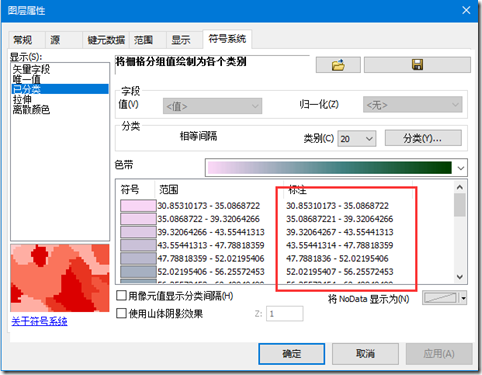Click the 确定 button
The width and height of the screenshot is (482, 375).
coord(292,354)
